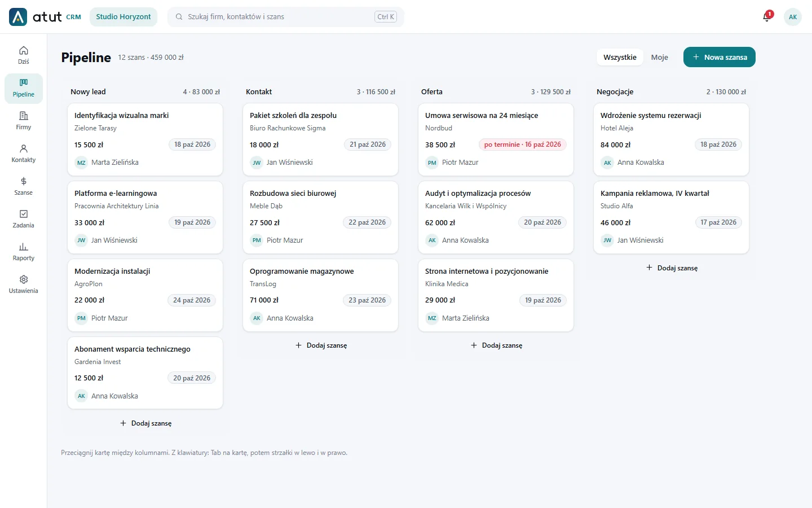Click the Negocjacje column header
This screenshot has height=508, width=812.
click(x=615, y=91)
